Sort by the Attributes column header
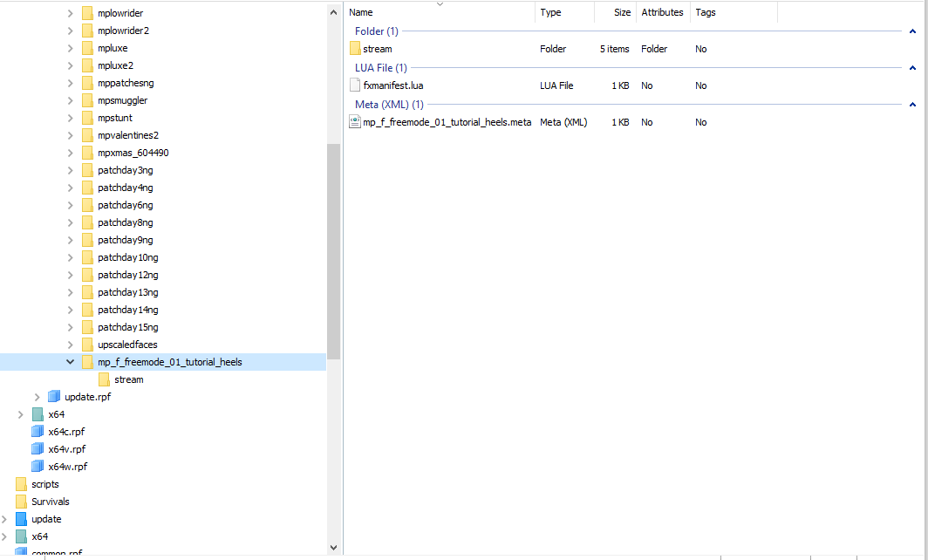Image resolution: width=928 pixels, height=560 pixels. tap(664, 12)
